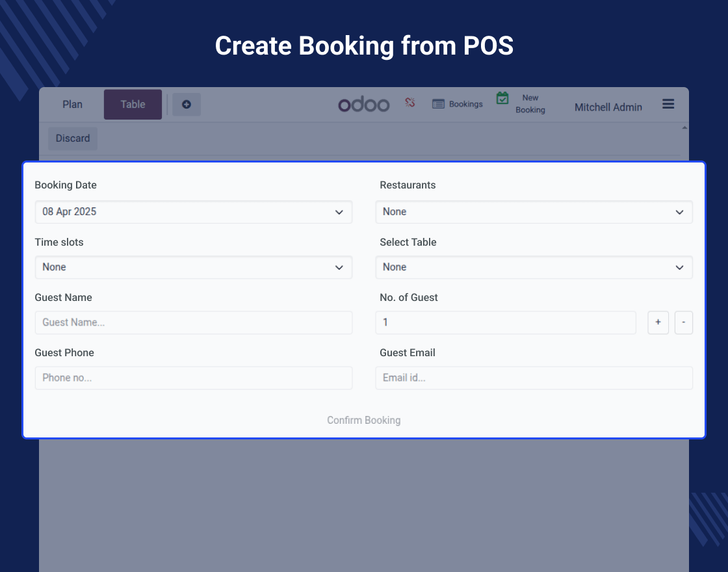The width and height of the screenshot is (728, 572).
Task: Click the green New Booking calendar icon
Action: pyautogui.click(x=502, y=98)
